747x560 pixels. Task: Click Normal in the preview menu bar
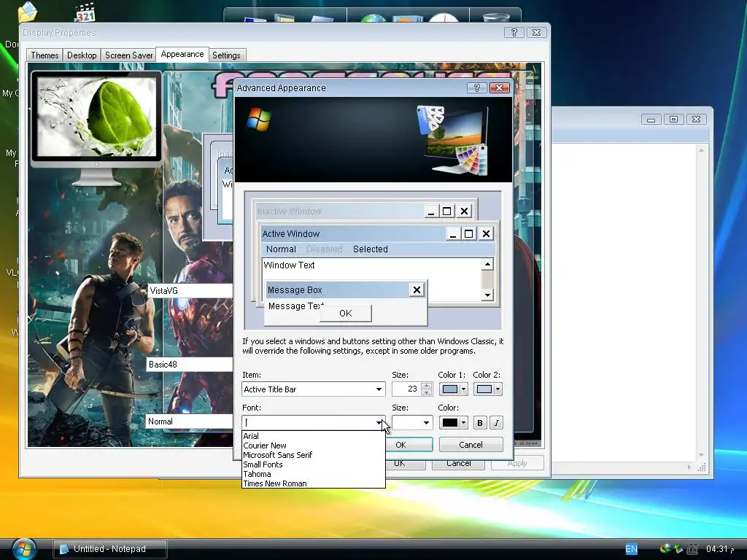coord(281,249)
